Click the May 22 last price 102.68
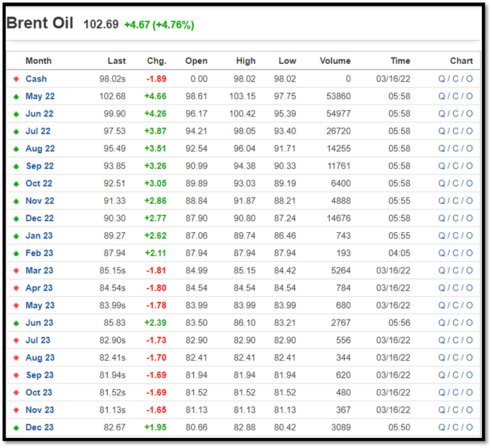 click(113, 96)
